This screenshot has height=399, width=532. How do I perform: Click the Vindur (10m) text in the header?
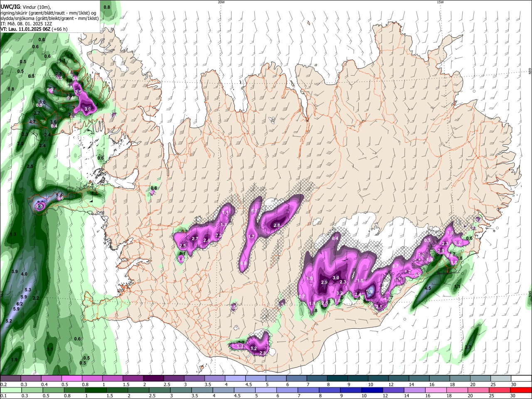[36, 7]
